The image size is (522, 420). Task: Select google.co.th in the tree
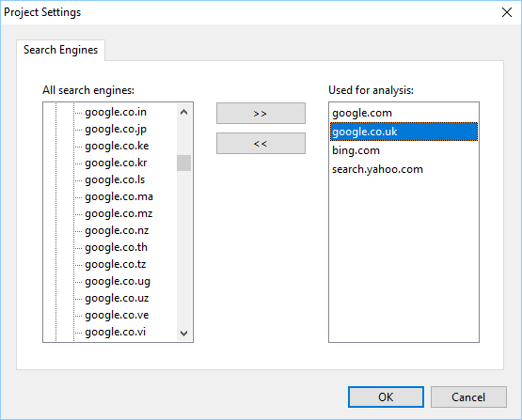tap(116, 247)
